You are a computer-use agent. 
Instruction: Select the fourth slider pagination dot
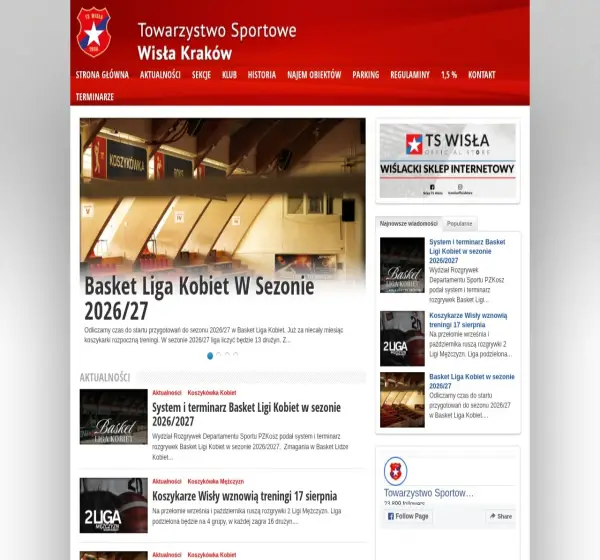click(x=235, y=355)
